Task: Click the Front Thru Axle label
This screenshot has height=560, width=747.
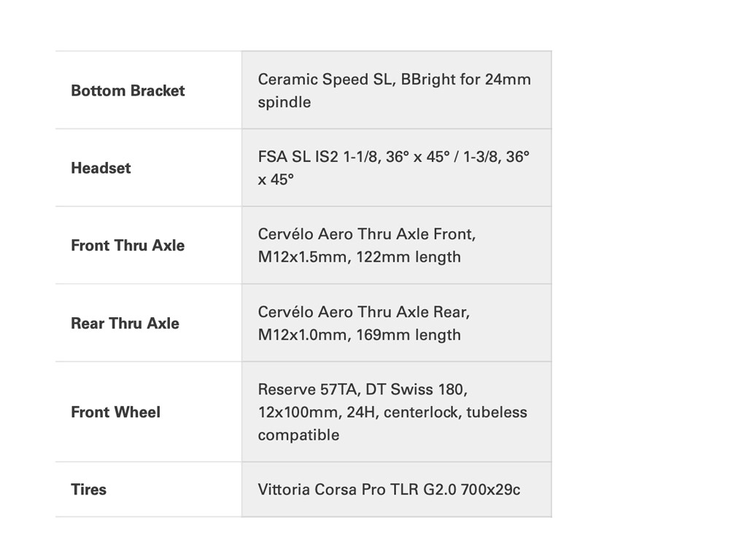Action: [128, 246]
